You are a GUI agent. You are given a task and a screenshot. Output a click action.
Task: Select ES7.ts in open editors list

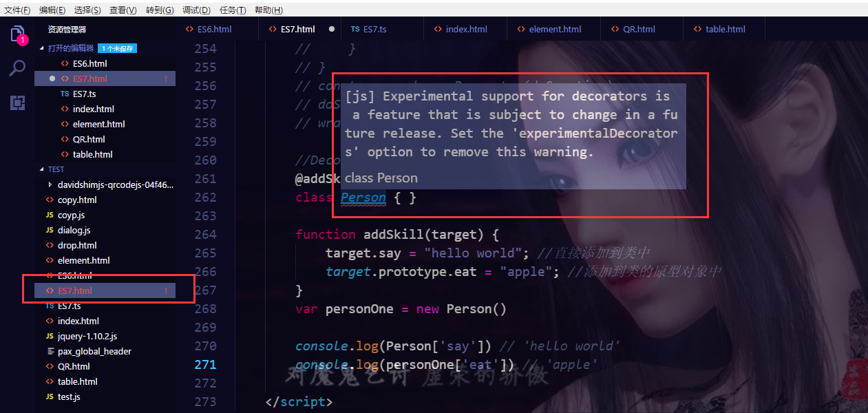point(105,94)
